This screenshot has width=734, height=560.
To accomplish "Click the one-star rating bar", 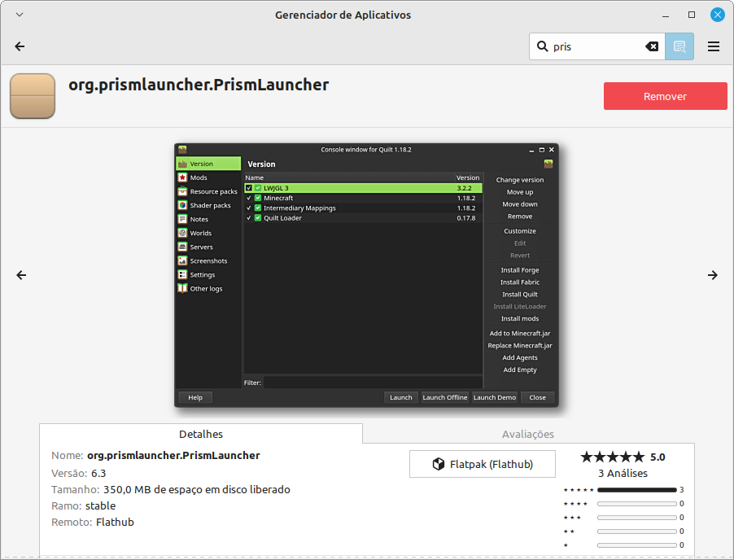I will [636, 545].
